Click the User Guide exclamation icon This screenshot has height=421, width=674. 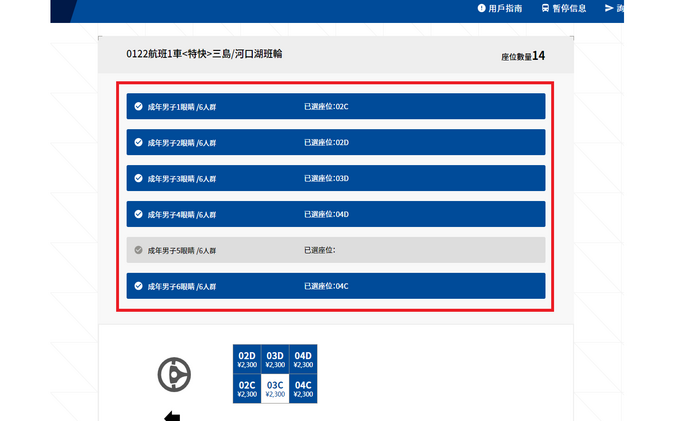[x=481, y=8]
